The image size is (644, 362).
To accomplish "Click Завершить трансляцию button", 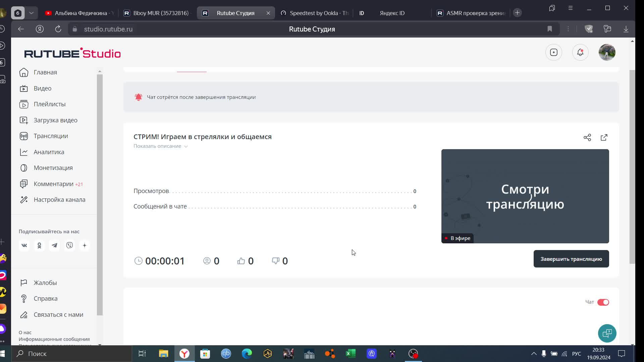I will click(571, 259).
